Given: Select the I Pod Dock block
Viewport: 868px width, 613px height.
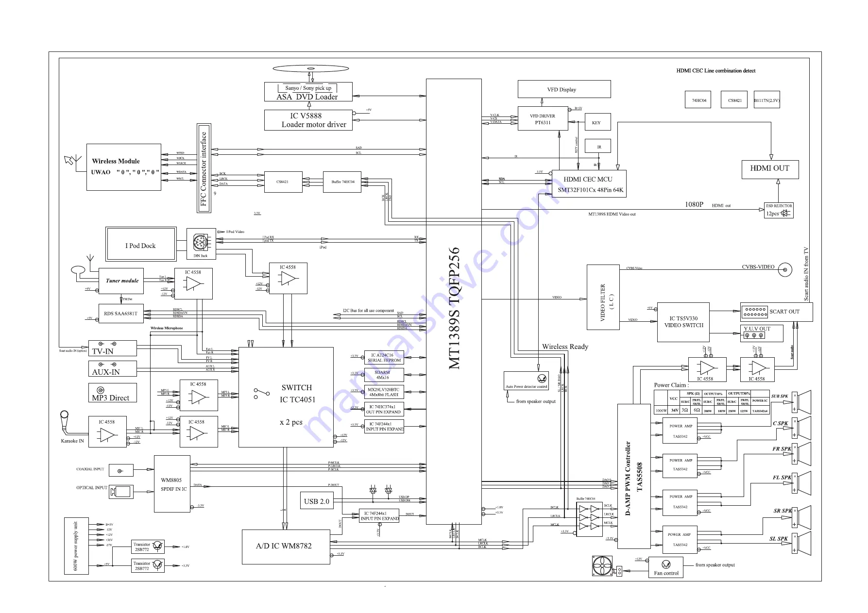Looking at the screenshot, I should 140,244.
